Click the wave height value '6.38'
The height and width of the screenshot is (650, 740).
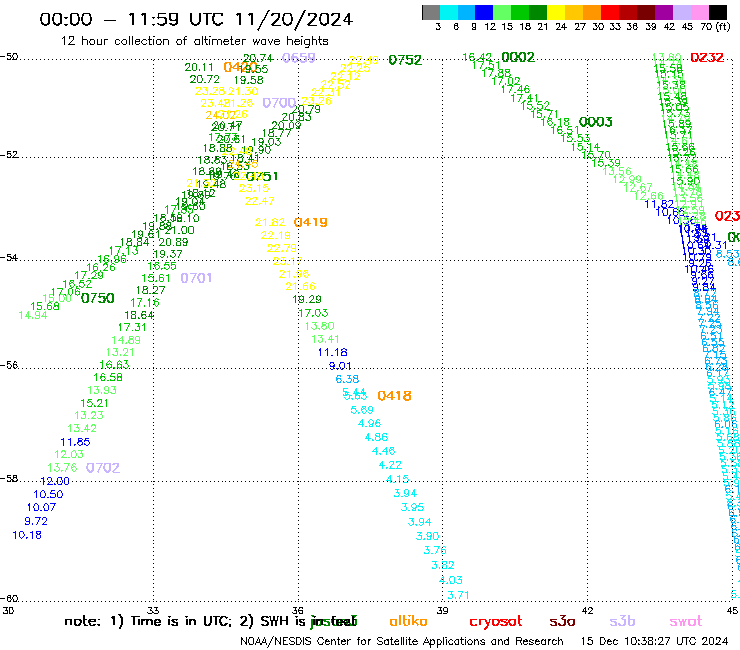tap(347, 380)
